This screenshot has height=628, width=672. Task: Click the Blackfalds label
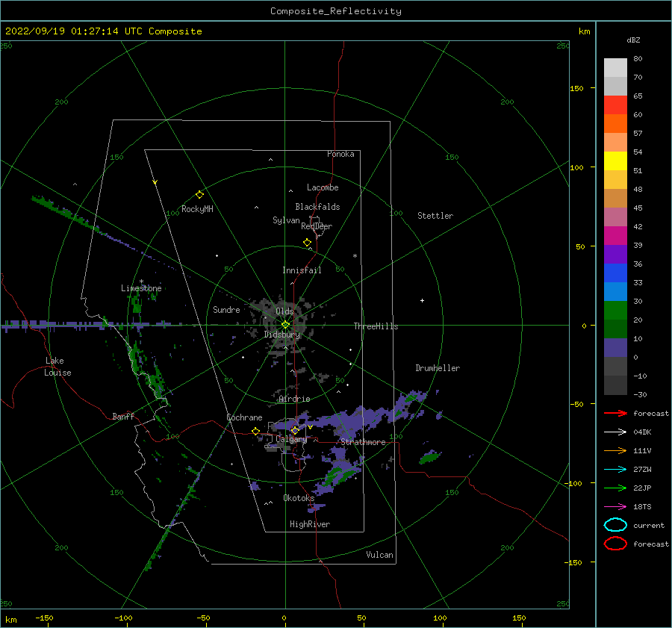[x=317, y=207]
